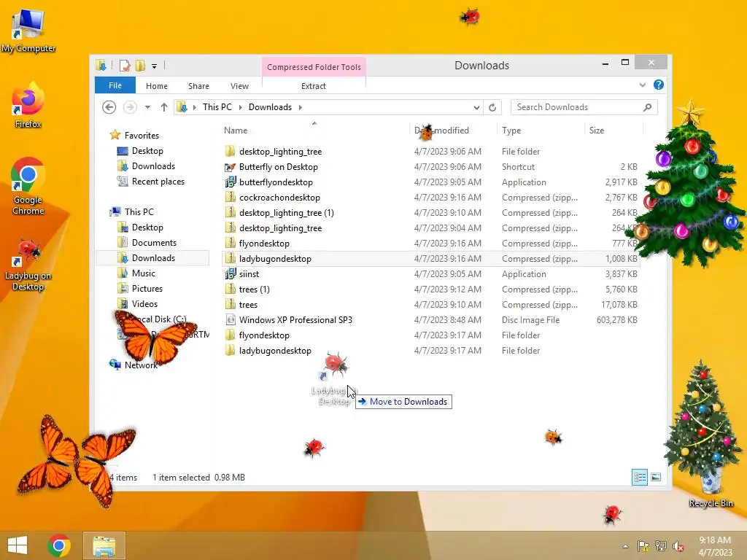Click the taskbar clock 9:18 AM
The width and height of the screenshot is (747, 560).
[715, 540]
